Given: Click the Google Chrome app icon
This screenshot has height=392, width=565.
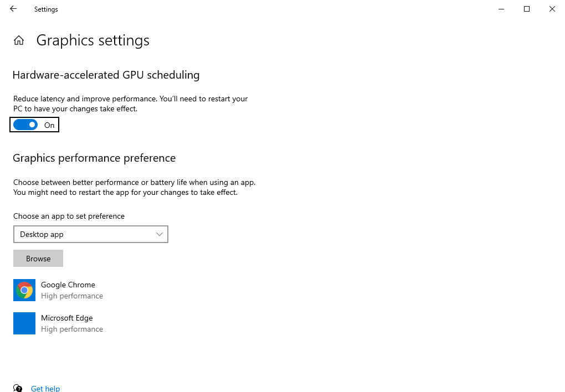Looking at the screenshot, I should click(x=24, y=290).
